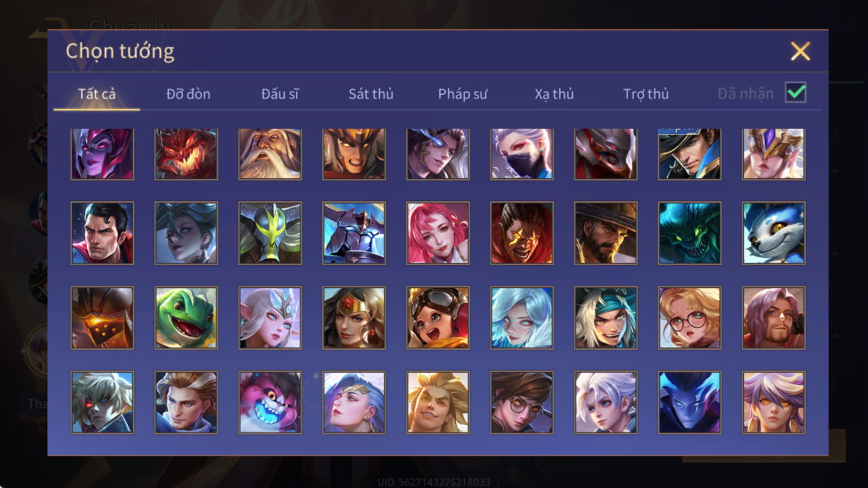Select the blue-white fox hero portrait
This screenshot has width=868, height=488.
coord(774,233)
